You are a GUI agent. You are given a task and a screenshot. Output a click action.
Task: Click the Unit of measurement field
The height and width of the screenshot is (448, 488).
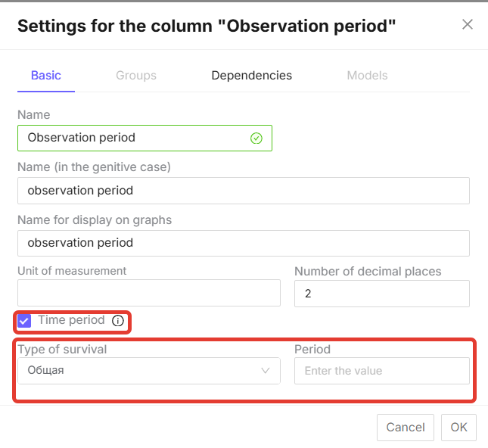[x=148, y=294]
